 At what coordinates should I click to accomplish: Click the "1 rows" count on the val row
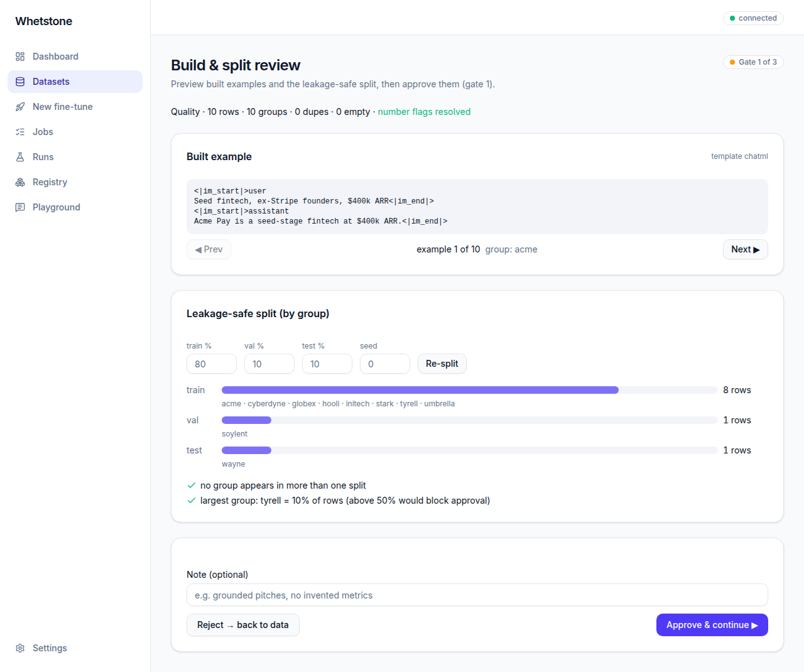(737, 420)
